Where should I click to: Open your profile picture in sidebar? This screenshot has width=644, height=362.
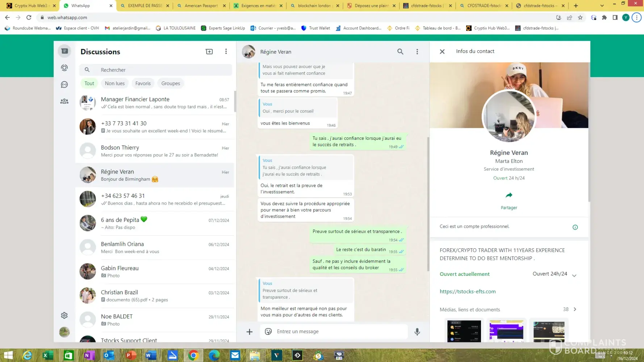tap(64, 332)
